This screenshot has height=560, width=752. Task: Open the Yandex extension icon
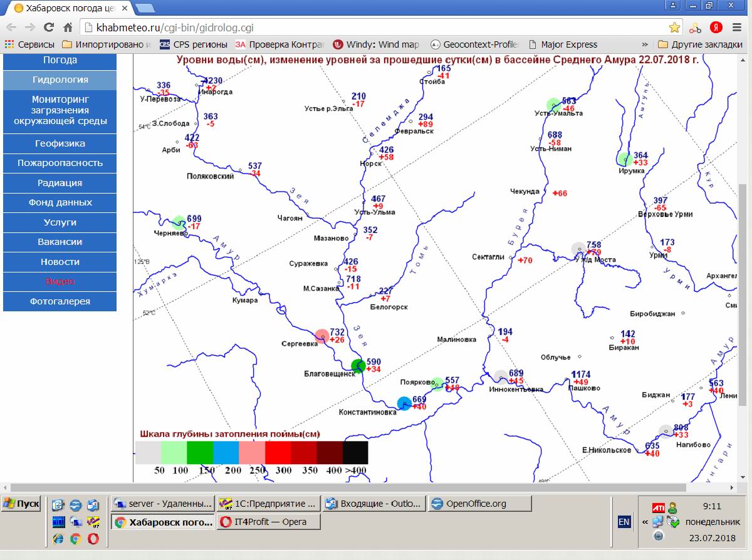[715, 28]
